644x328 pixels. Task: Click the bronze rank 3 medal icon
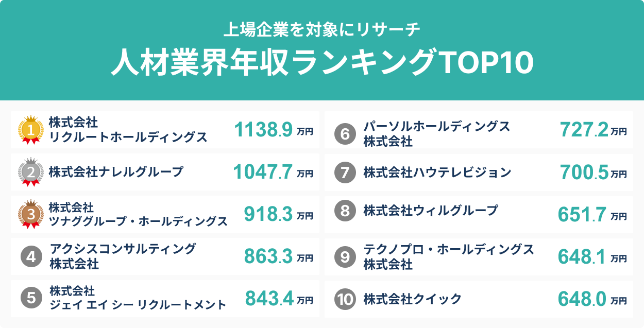[x=30, y=214]
